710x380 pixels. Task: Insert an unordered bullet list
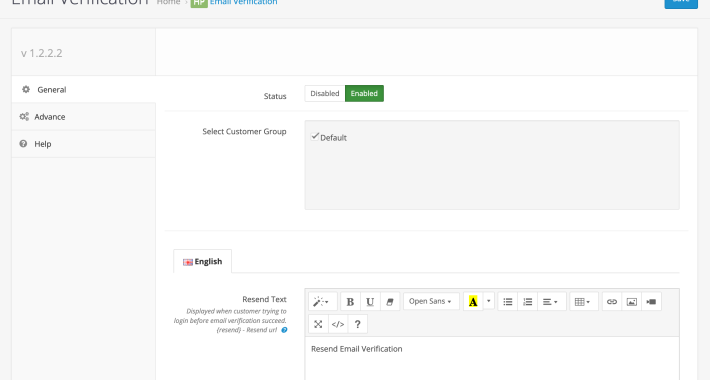pos(508,302)
